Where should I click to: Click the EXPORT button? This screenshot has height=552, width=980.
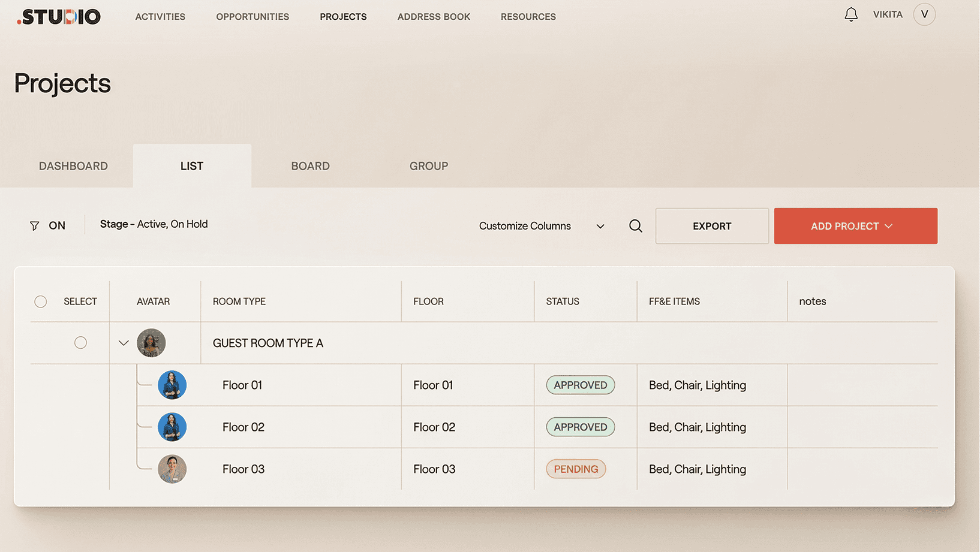coord(712,226)
